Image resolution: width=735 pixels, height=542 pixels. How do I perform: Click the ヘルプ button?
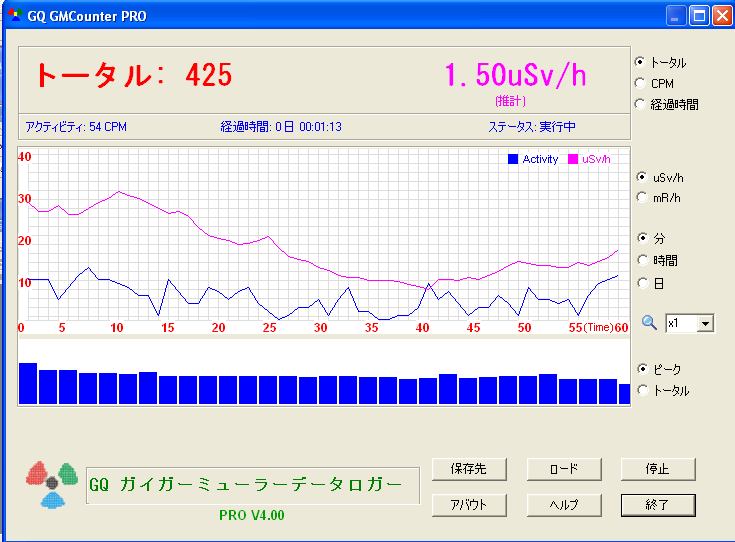(564, 505)
